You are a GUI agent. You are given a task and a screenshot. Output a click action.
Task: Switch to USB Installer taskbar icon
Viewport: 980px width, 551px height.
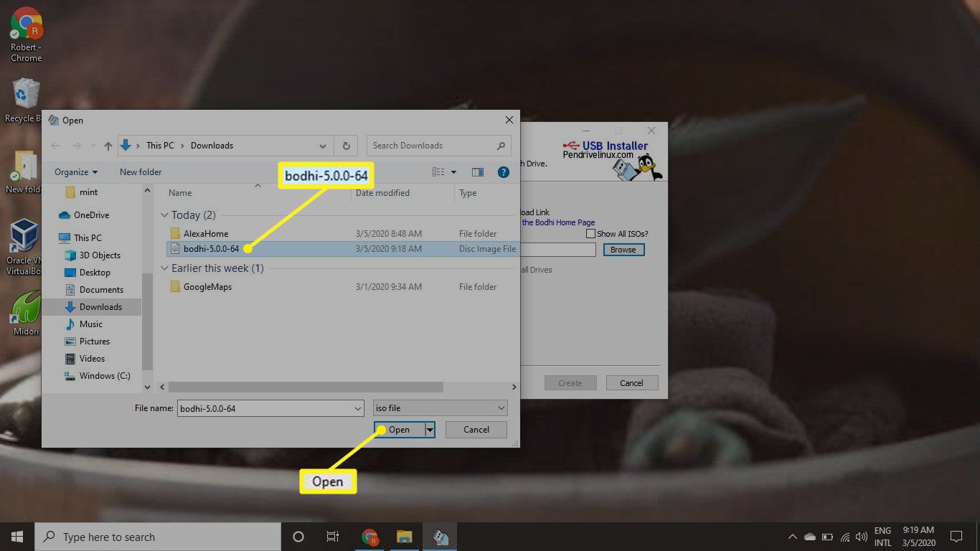[x=440, y=537]
